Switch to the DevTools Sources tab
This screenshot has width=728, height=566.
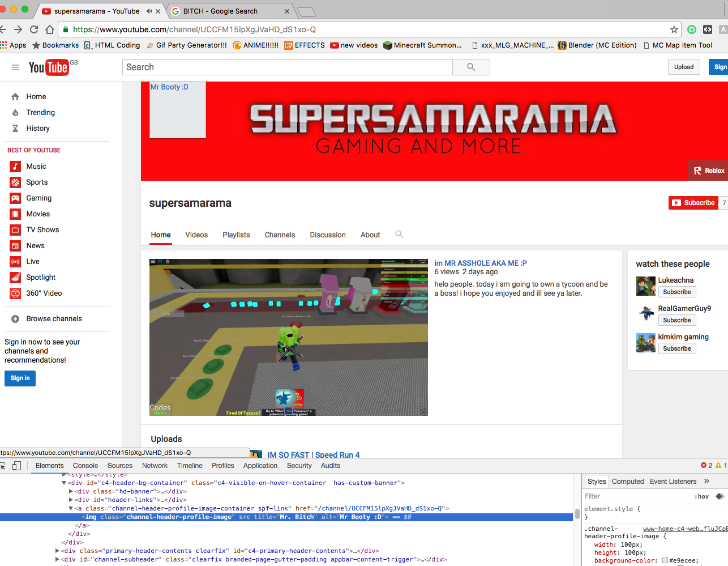pyautogui.click(x=120, y=466)
